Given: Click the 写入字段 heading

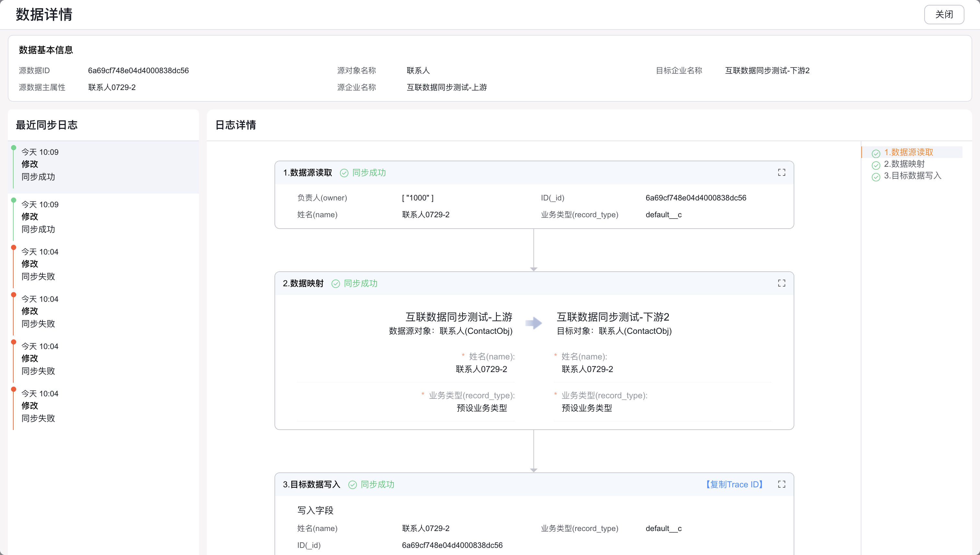Looking at the screenshot, I should pyautogui.click(x=315, y=510).
